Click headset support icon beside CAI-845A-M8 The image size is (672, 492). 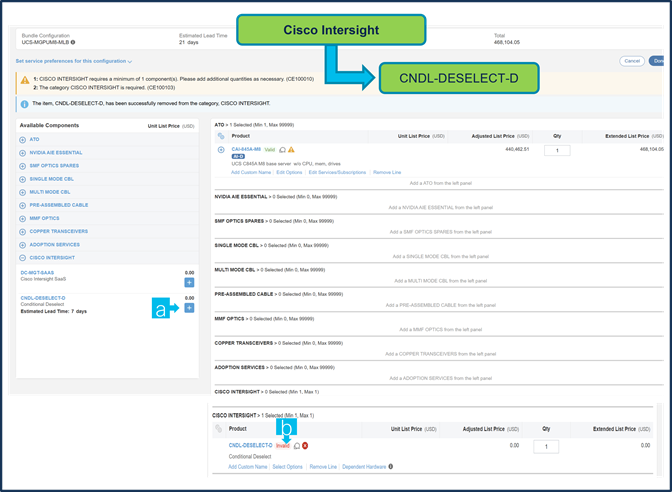282,150
